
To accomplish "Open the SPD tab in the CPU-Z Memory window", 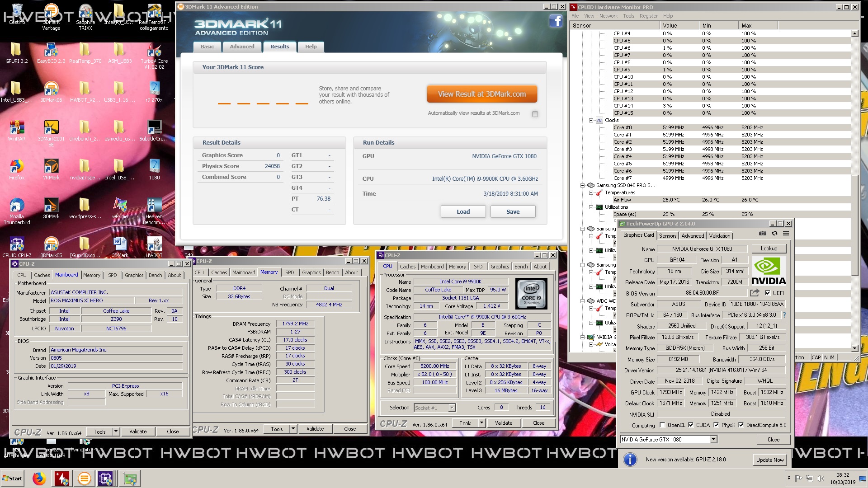I will pyautogui.click(x=289, y=272).
